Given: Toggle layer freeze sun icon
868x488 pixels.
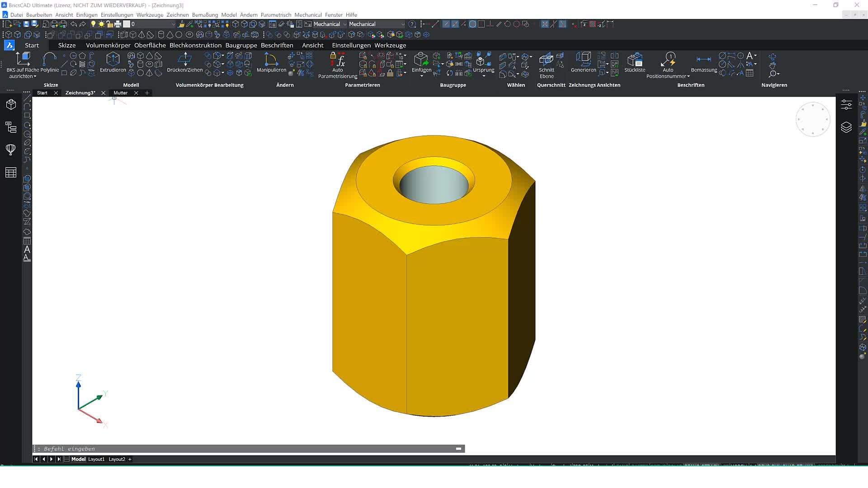Looking at the screenshot, I should point(101,24).
